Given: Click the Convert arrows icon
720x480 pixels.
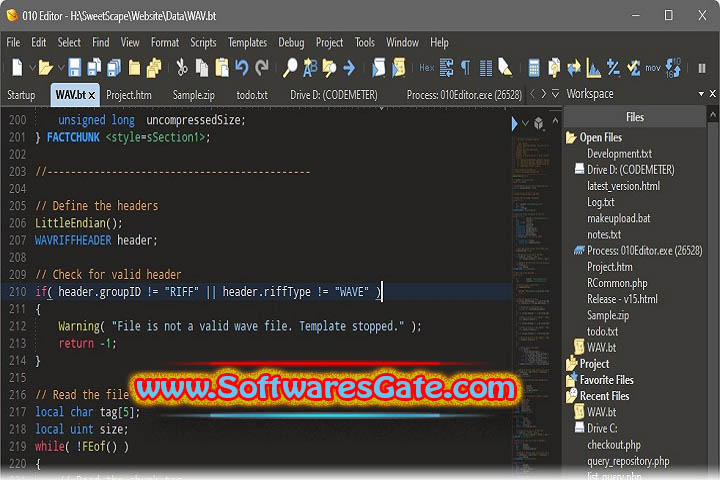Looking at the screenshot, I should (574, 68).
